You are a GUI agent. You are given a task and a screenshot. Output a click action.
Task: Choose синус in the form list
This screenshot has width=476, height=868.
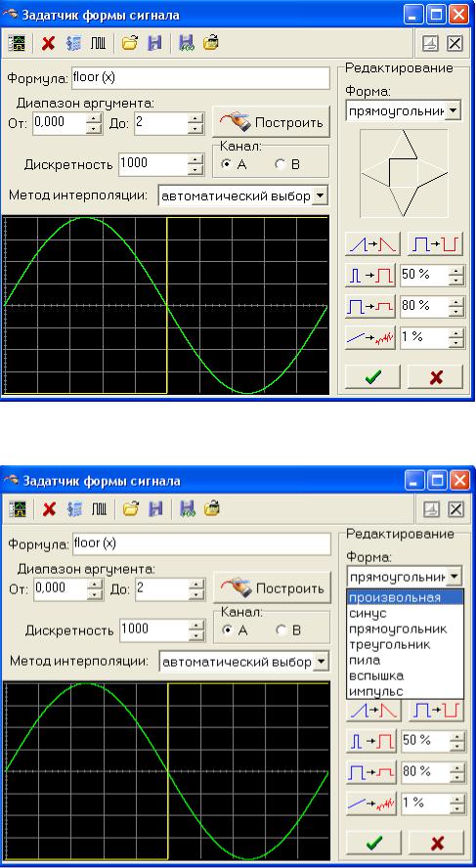pos(405,613)
